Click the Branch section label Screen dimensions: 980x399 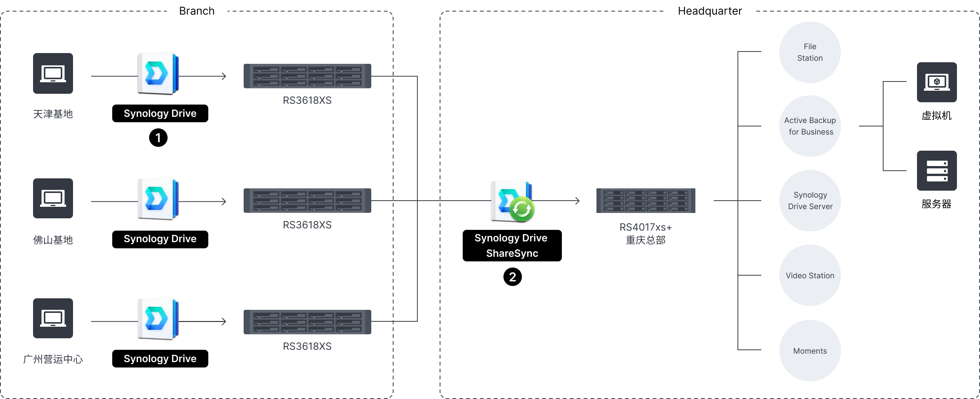[x=197, y=11]
